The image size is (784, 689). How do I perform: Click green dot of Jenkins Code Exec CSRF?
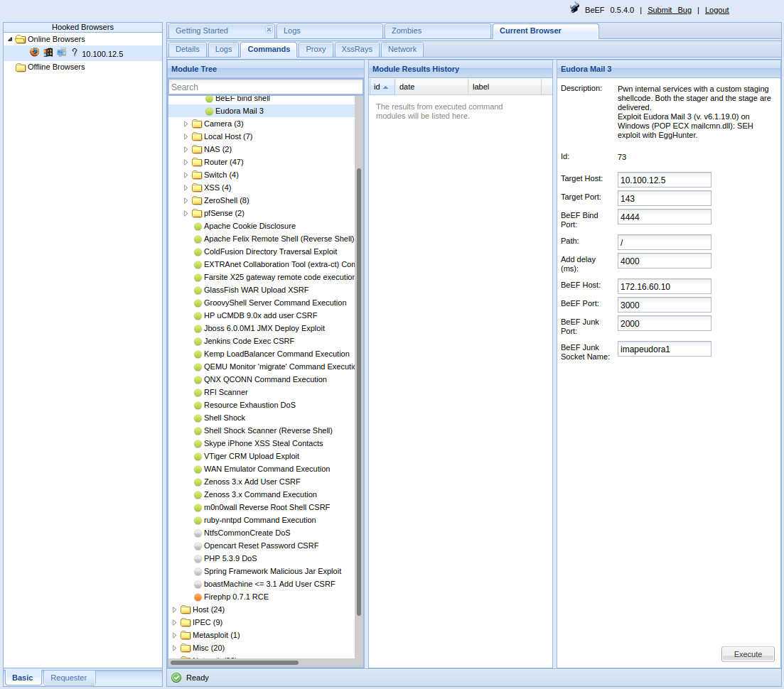[x=198, y=342]
